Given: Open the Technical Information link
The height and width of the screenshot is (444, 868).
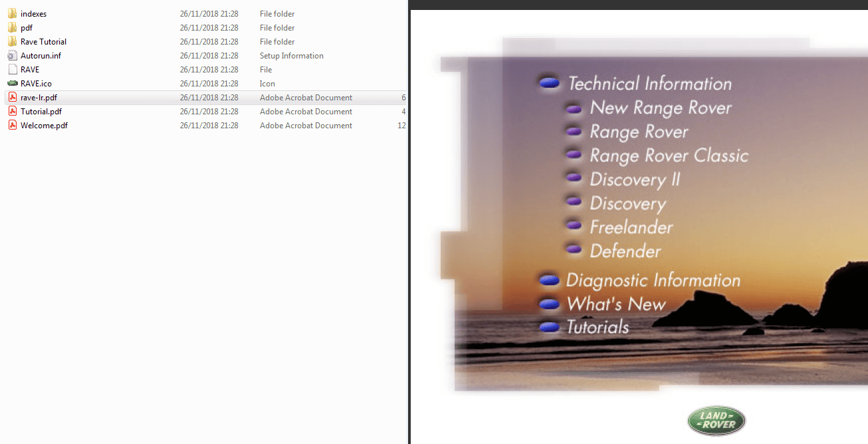Looking at the screenshot, I should coord(650,84).
